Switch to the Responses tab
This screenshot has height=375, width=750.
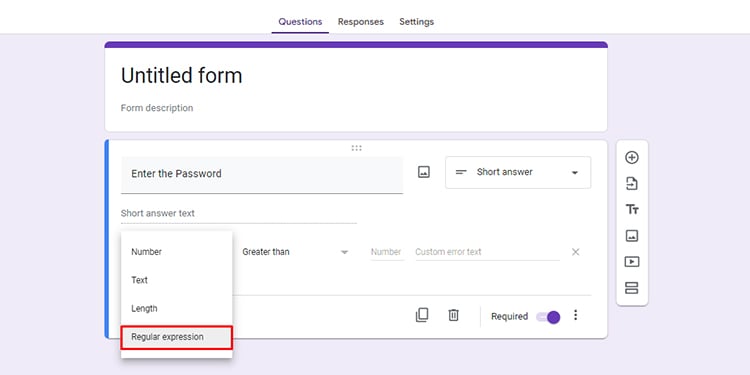361,22
